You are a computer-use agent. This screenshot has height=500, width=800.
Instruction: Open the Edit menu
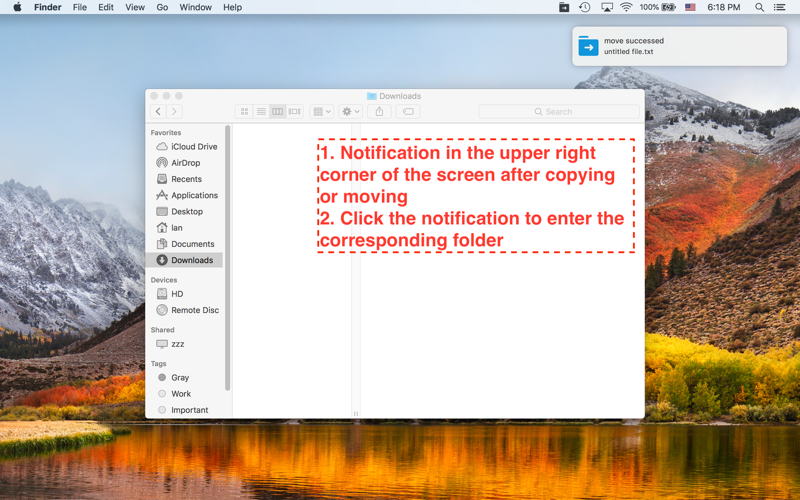click(106, 7)
